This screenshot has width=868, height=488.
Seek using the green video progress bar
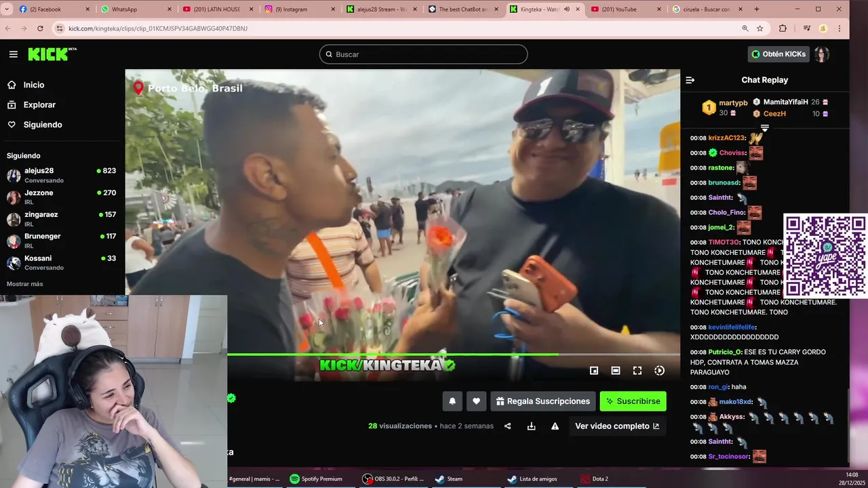pos(454,354)
